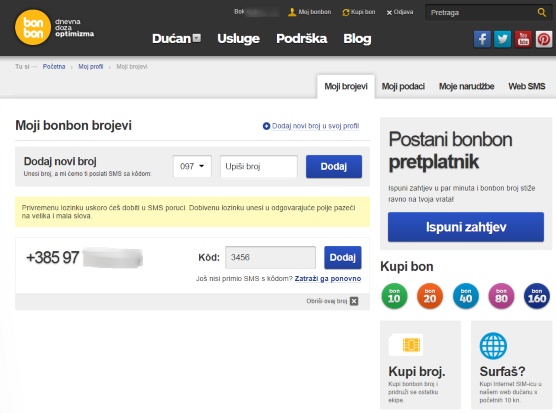Click the Kupi bon header link
This screenshot has width=556, height=413.
363,12
